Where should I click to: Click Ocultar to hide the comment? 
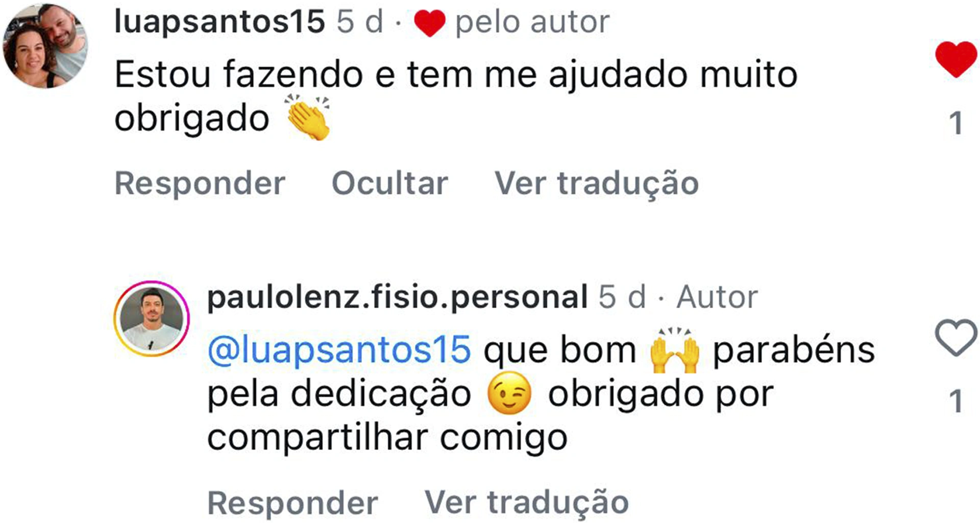pos(390,183)
